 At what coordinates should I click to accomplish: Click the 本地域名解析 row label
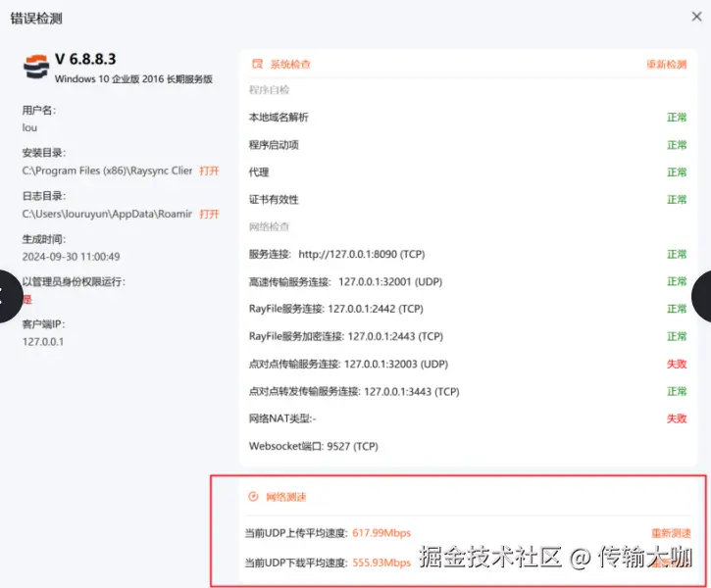279,118
